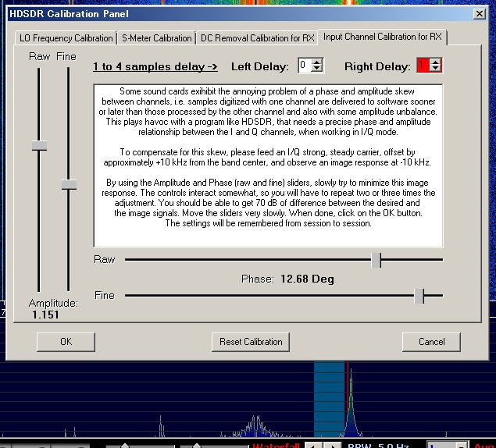Click the amplitude value '1.151'
Viewport: 496px width, 448px height.
point(45,315)
